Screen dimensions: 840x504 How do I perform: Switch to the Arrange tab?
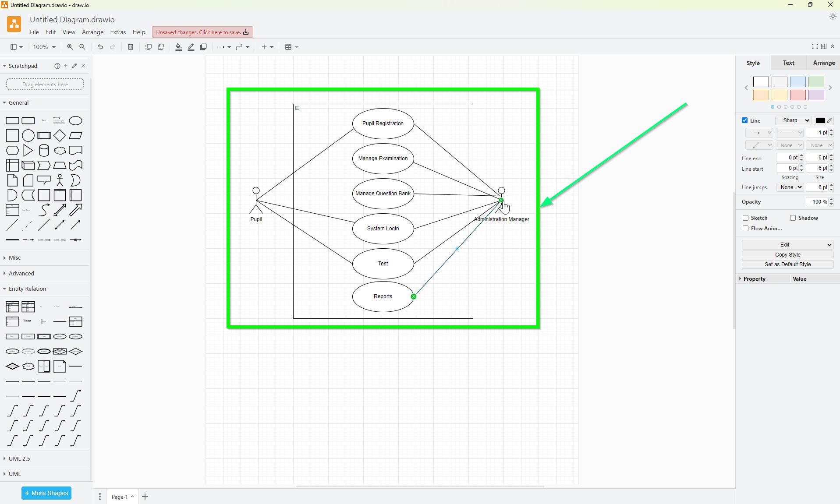coord(823,63)
